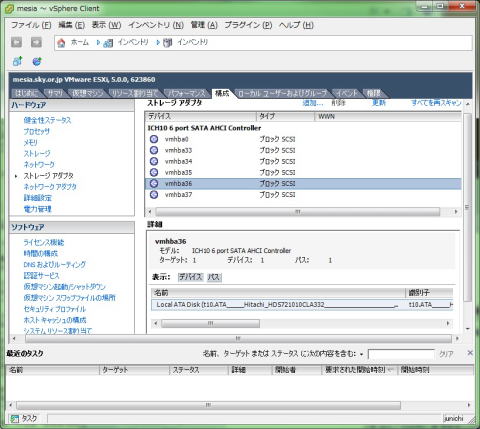
Task: Click the vmhba34 adapter icon
Action: (154, 161)
